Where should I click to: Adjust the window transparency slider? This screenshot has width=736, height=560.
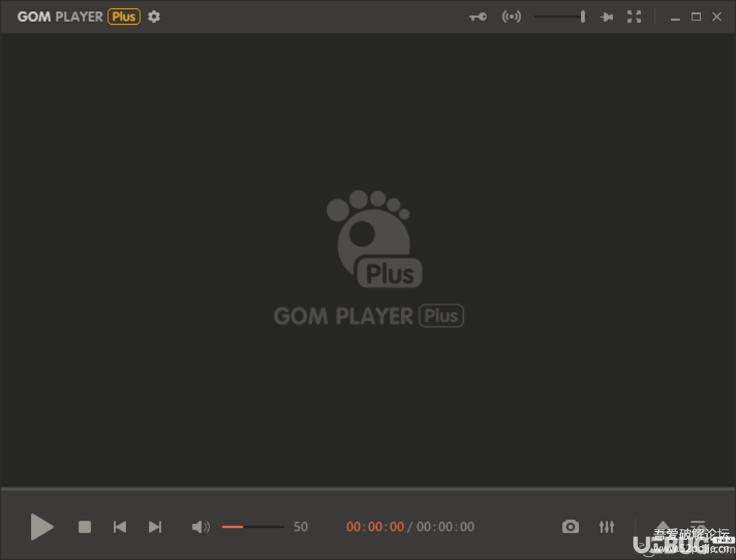coord(560,17)
